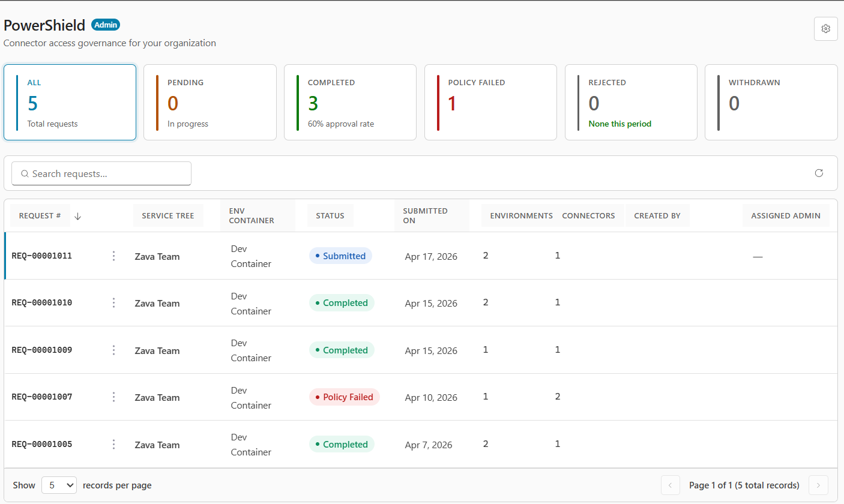844x504 pixels.
Task: Click the refresh requests icon
Action: pyautogui.click(x=819, y=173)
